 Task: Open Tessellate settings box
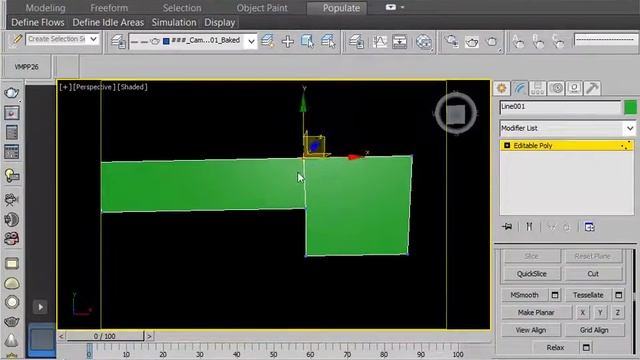click(619, 295)
